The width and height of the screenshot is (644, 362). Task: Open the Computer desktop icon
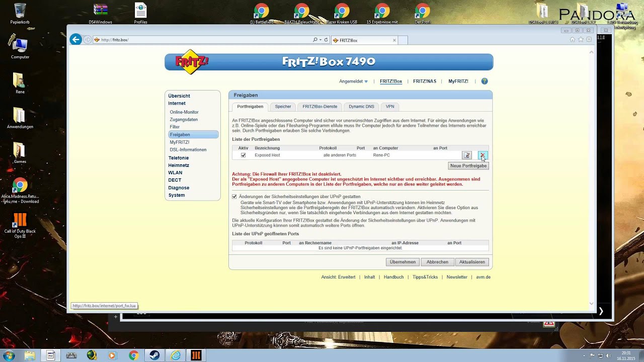[20, 48]
